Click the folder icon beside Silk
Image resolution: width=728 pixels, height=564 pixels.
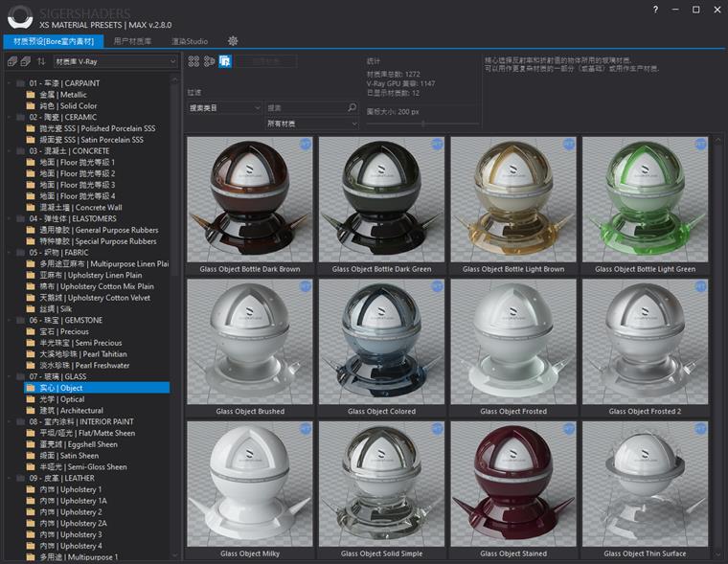[x=31, y=309]
